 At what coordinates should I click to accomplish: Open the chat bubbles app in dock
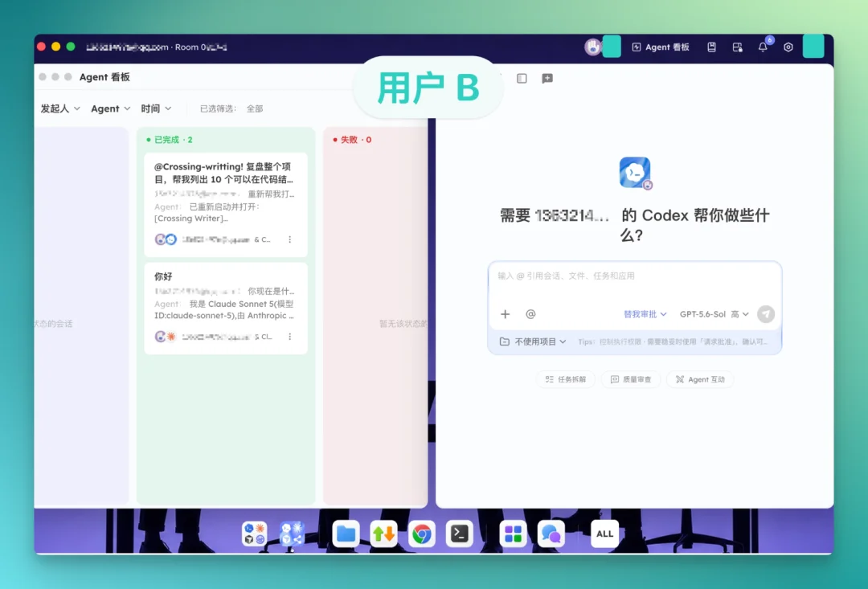pyautogui.click(x=551, y=534)
